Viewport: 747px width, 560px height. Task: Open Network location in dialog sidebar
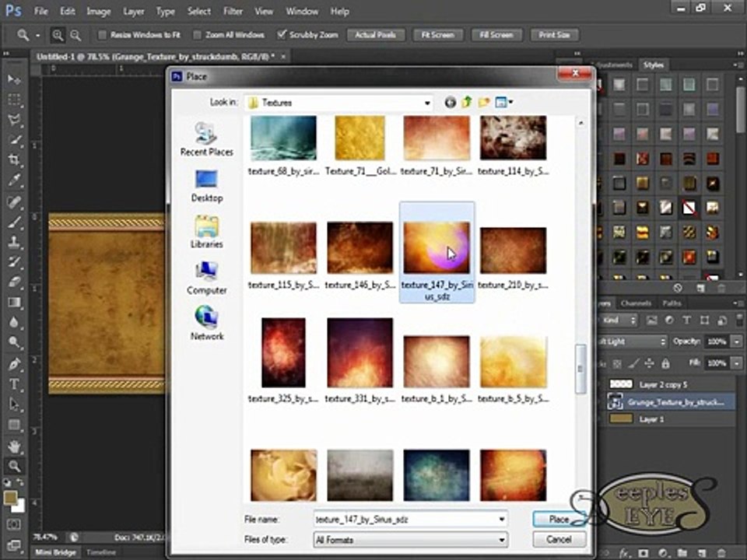206,324
